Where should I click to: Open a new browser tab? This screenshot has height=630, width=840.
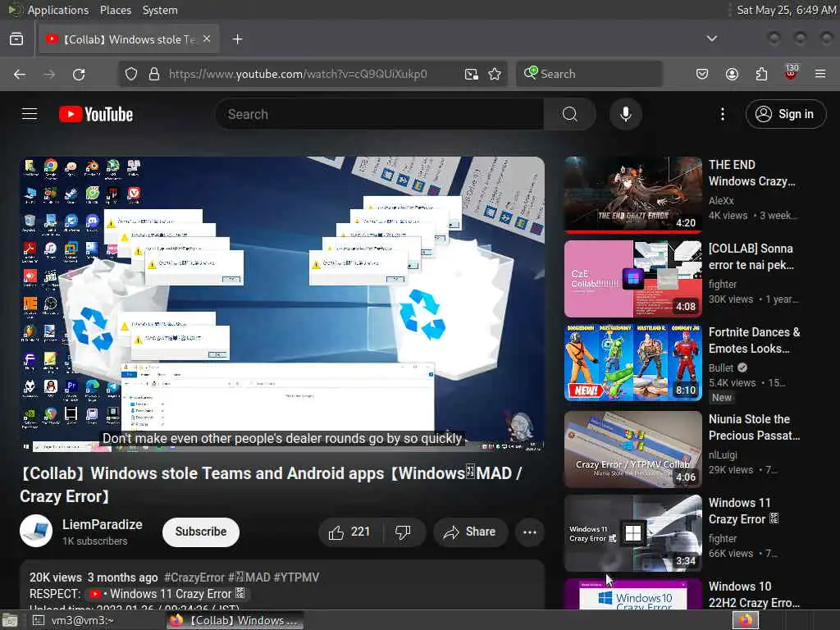click(x=237, y=39)
